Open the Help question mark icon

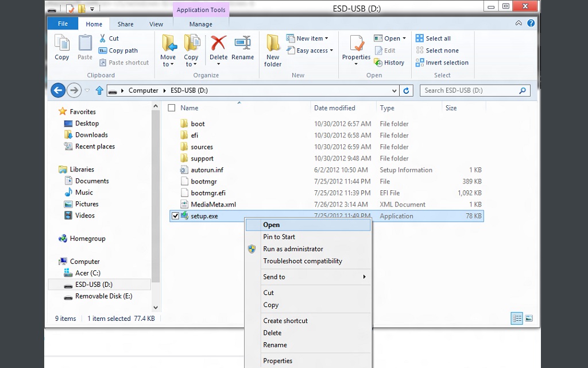[531, 24]
